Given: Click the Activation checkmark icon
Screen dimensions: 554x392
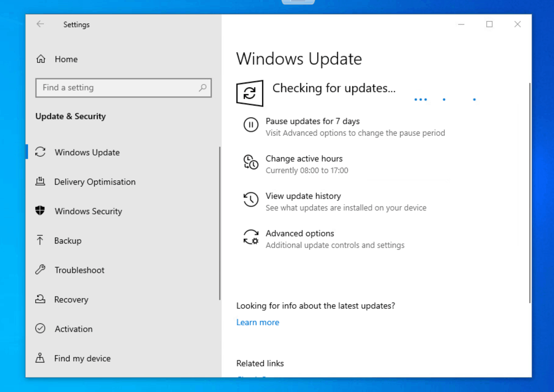Looking at the screenshot, I should click(40, 328).
